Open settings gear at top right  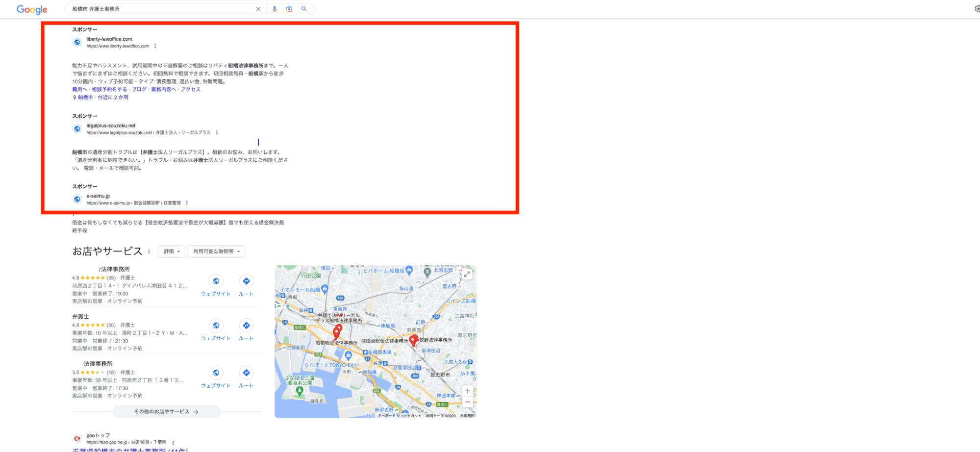(977, 9)
